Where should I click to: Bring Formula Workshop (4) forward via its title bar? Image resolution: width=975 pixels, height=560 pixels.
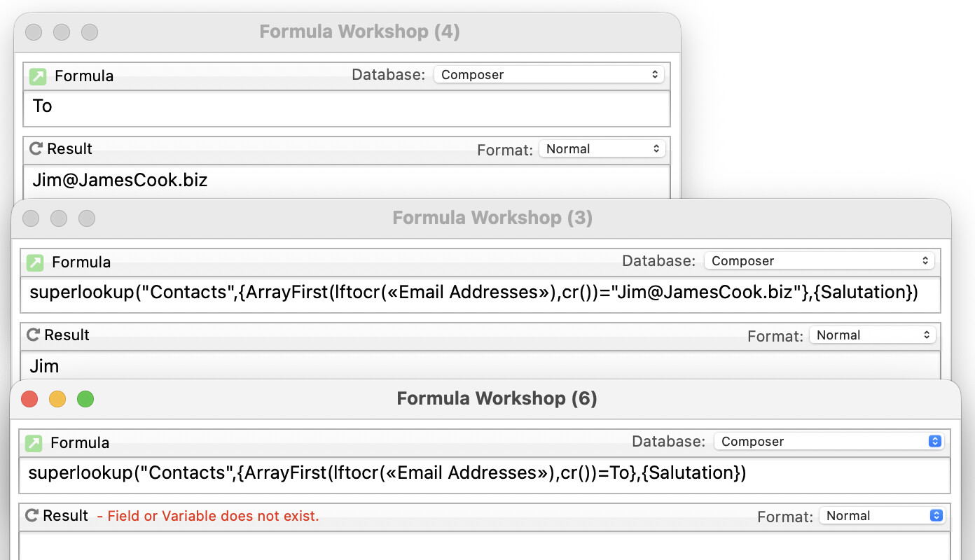(x=359, y=32)
